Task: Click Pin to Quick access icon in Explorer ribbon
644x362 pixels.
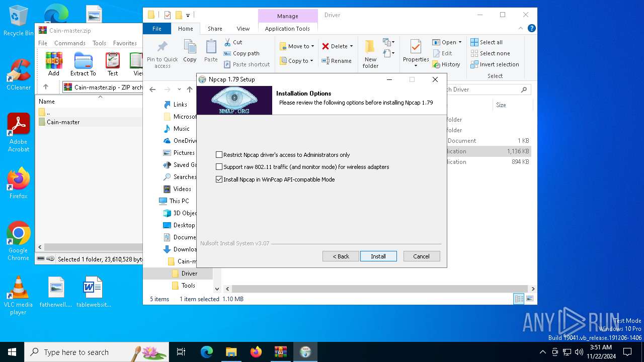Action: point(163,54)
